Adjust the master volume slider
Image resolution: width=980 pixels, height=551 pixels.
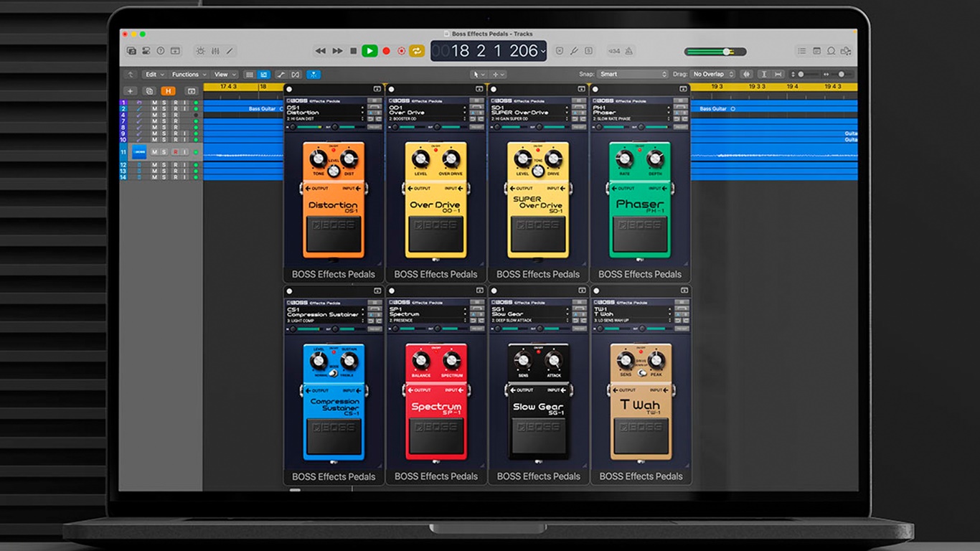715,52
